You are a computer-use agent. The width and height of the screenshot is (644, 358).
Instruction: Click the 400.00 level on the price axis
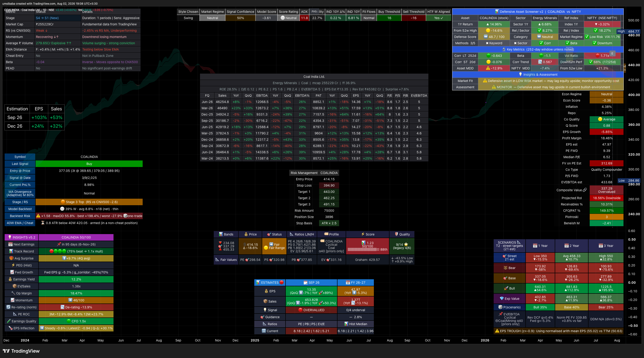(x=634, y=95)
